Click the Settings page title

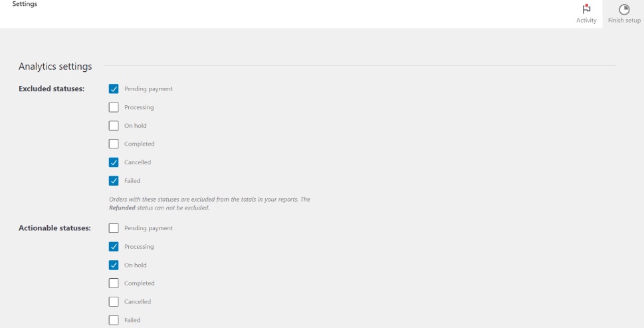click(25, 5)
